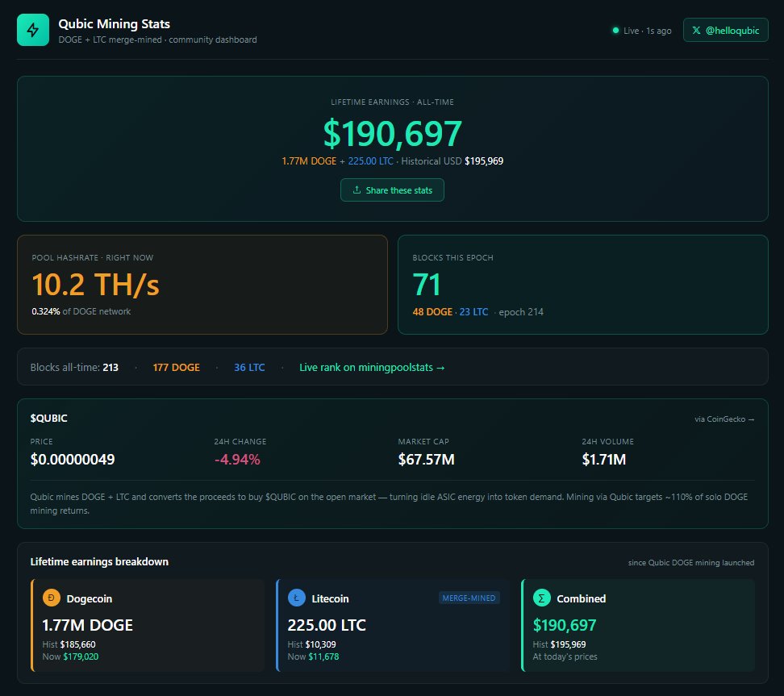Click the epoch 214 label
Viewport: 784px width, 696px height.
(521, 312)
